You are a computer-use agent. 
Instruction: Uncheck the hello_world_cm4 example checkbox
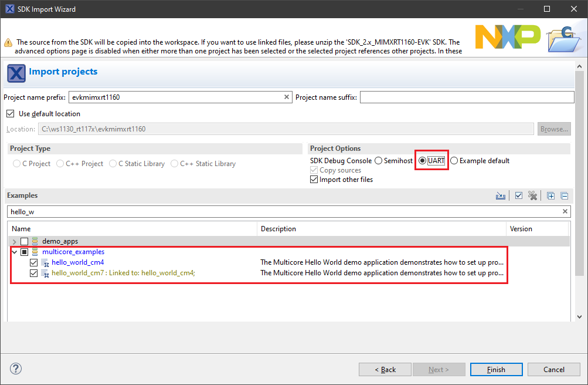point(34,262)
